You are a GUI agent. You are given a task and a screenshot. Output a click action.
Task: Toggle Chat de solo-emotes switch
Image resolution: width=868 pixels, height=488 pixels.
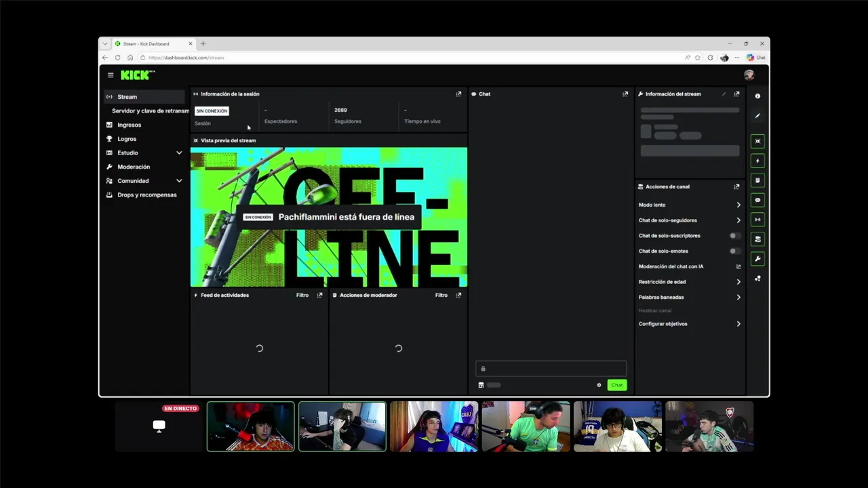pyautogui.click(x=734, y=251)
